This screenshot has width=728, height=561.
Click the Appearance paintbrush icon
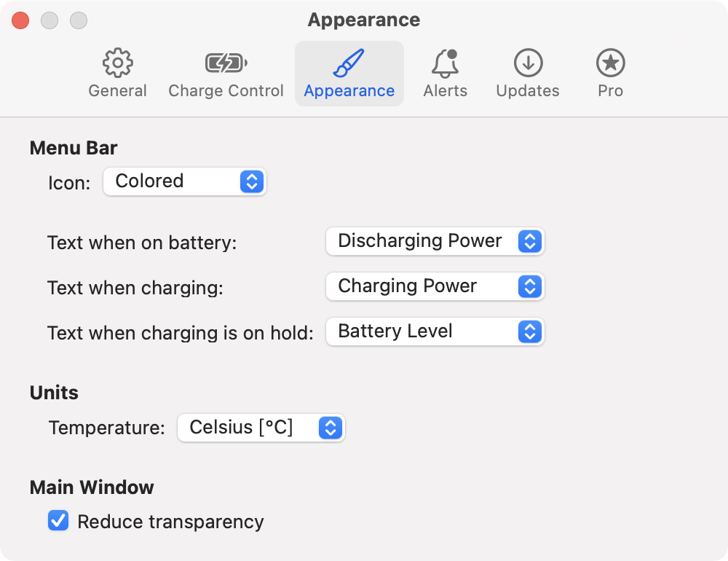point(349,63)
